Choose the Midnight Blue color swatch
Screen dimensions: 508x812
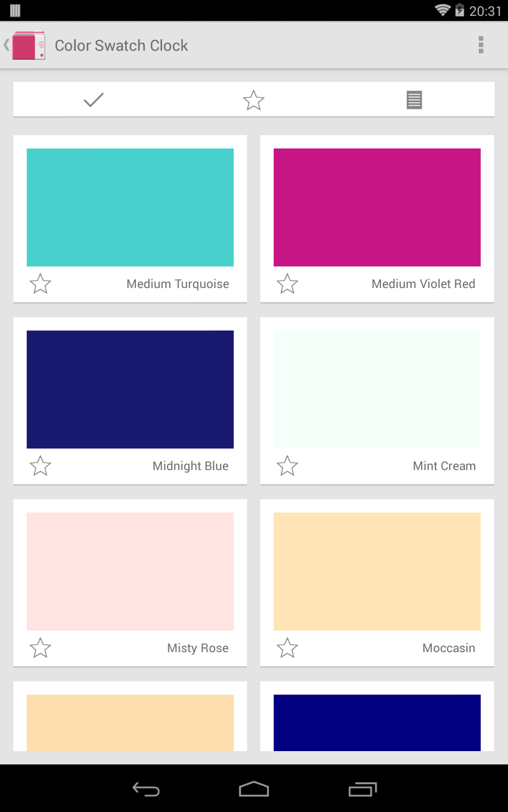tap(130, 390)
